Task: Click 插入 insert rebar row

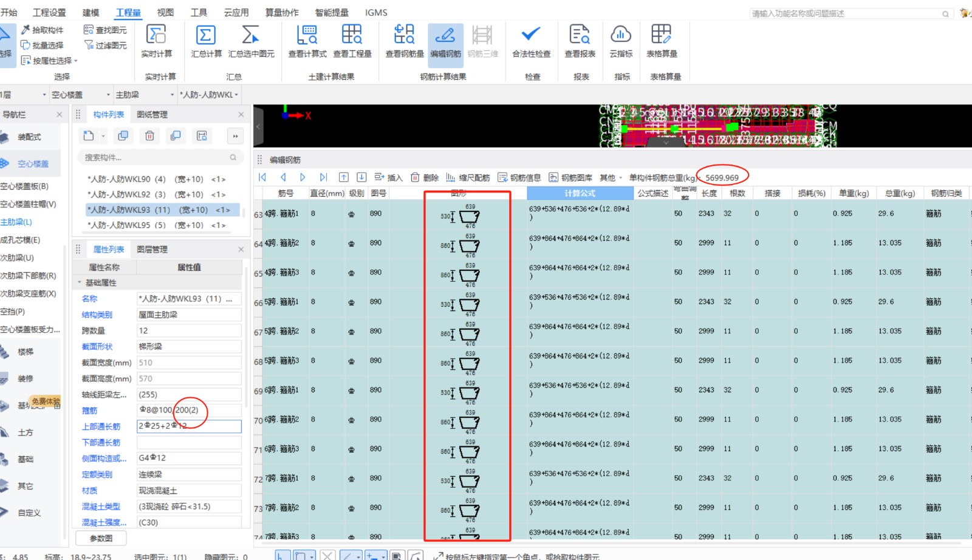Action: 389,177
